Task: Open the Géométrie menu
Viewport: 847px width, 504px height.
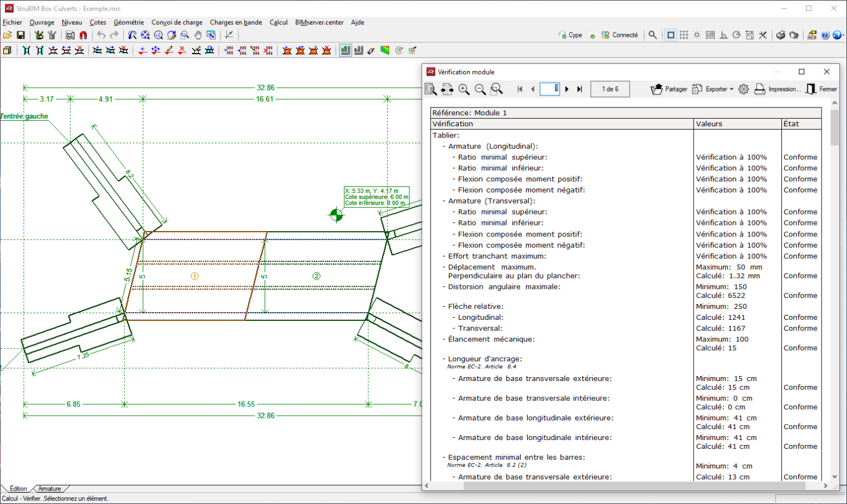Action: coord(128,23)
